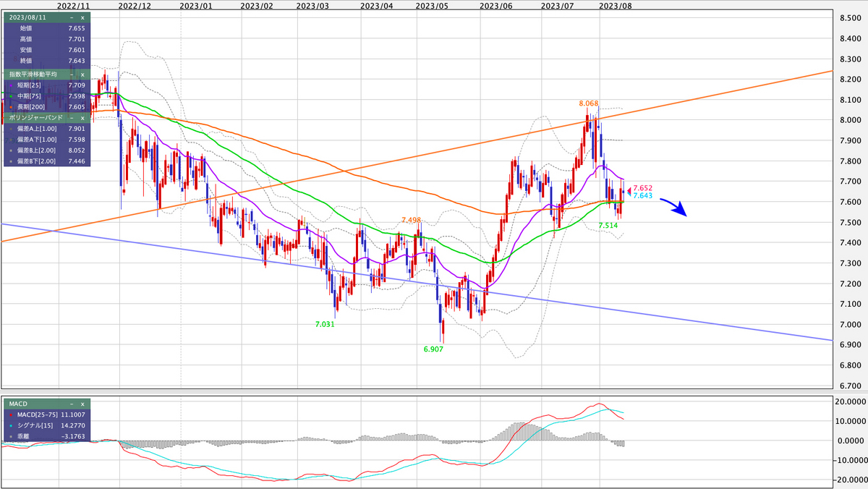Click the 2023/01 date axis label

(x=196, y=5)
